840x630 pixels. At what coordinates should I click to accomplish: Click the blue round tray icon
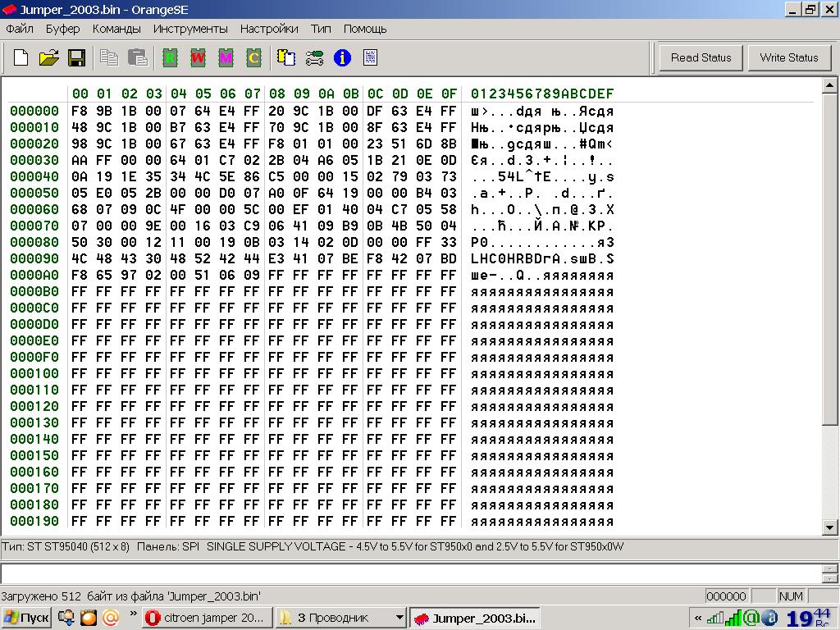coord(769,618)
